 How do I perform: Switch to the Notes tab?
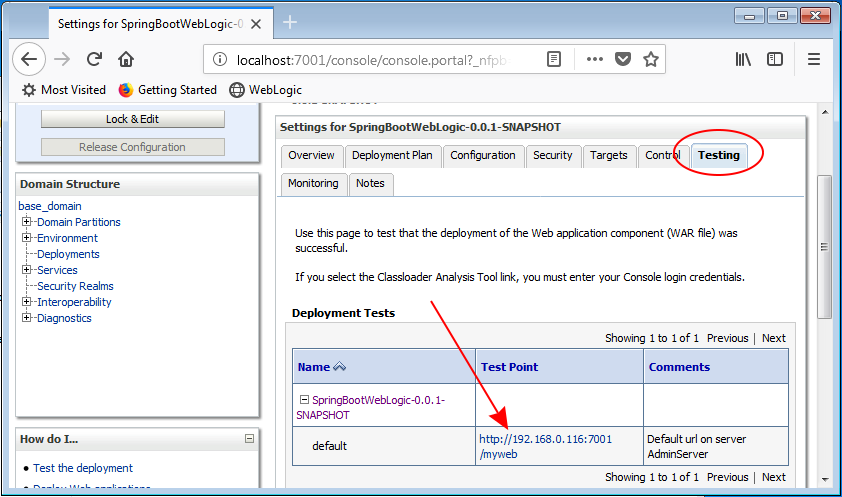click(x=371, y=184)
